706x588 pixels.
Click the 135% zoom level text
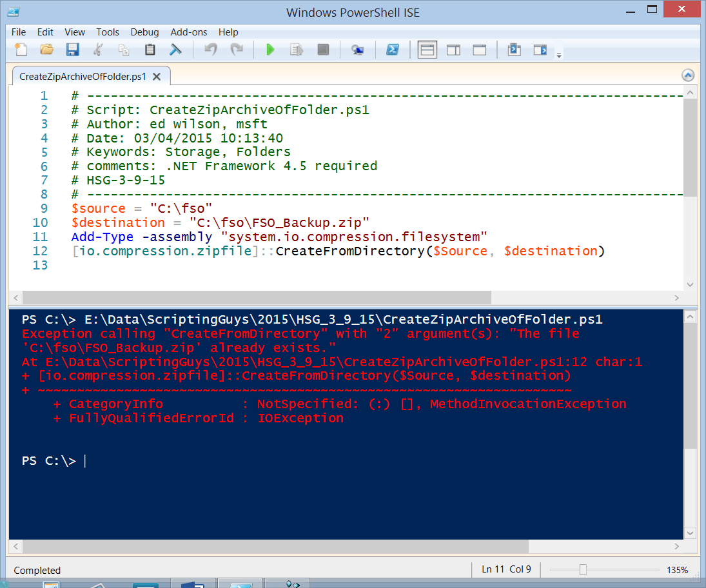pos(677,570)
